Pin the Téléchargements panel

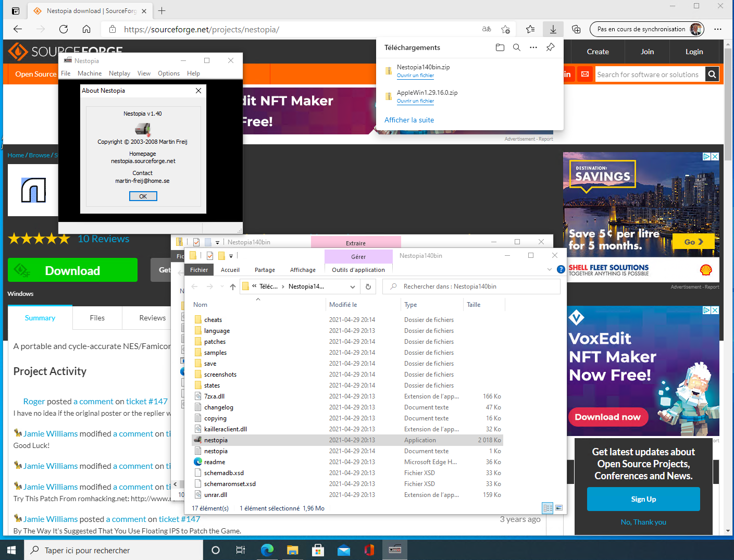click(x=550, y=47)
